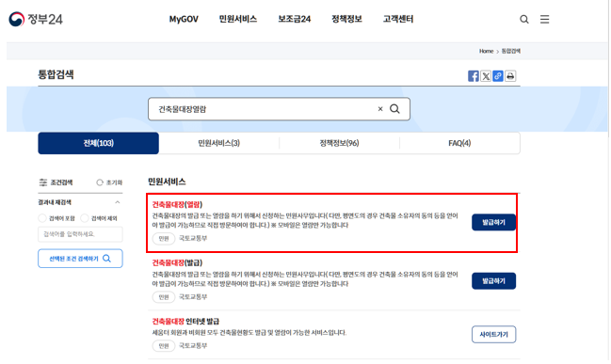Viewport: 611px width, 364px height.
Task: Click the 통합검색 breadcrumb text
Action: (510, 51)
